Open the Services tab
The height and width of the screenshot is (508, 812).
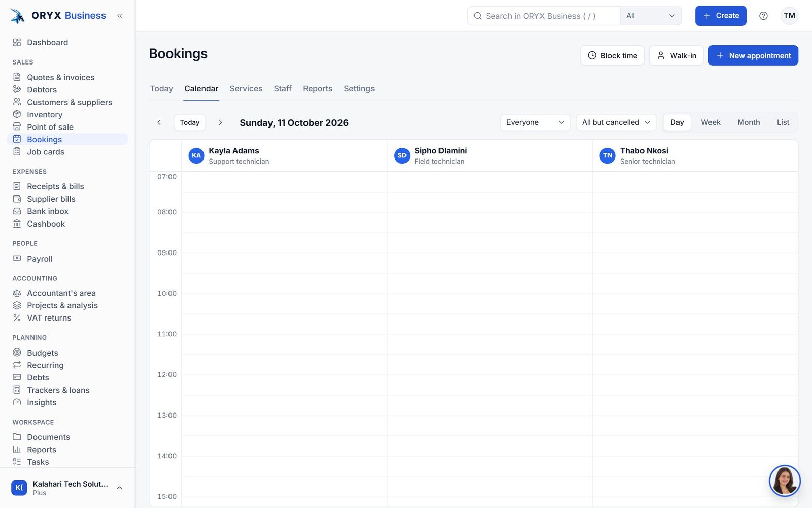pyautogui.click(x=246, y=89)
